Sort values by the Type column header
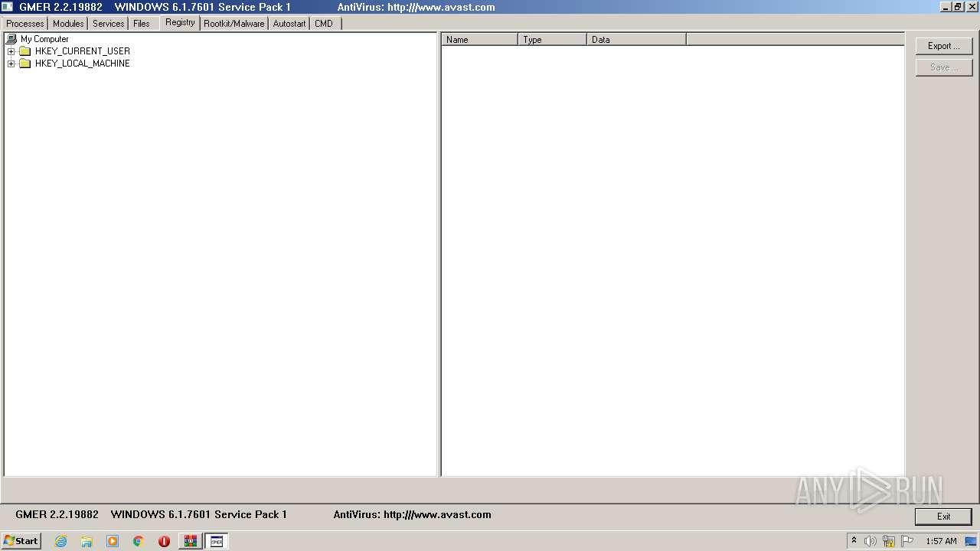Screen dimensions: 980x551 (552, 40)
